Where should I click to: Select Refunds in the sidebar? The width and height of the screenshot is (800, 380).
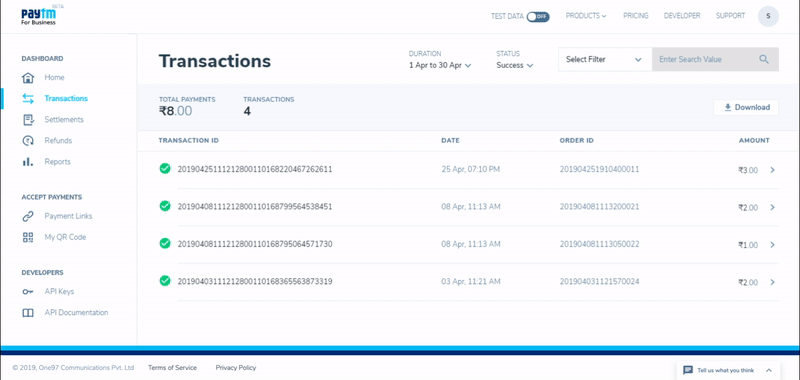(x=58, y=140)
